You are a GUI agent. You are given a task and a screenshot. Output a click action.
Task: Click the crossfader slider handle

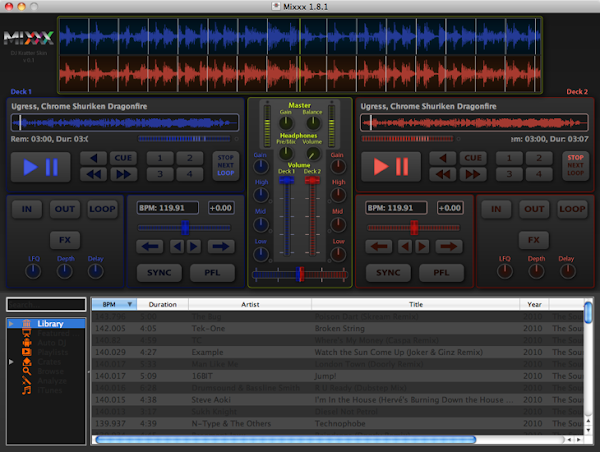[x=299, y=273]
